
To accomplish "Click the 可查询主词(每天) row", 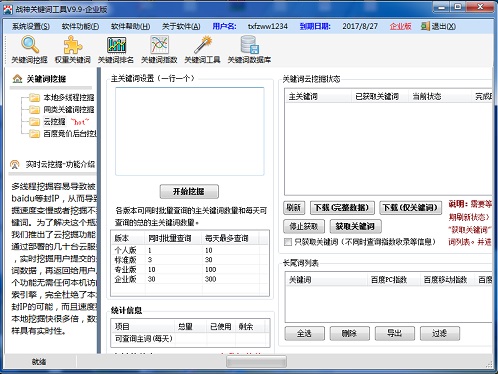I will 190,339.
